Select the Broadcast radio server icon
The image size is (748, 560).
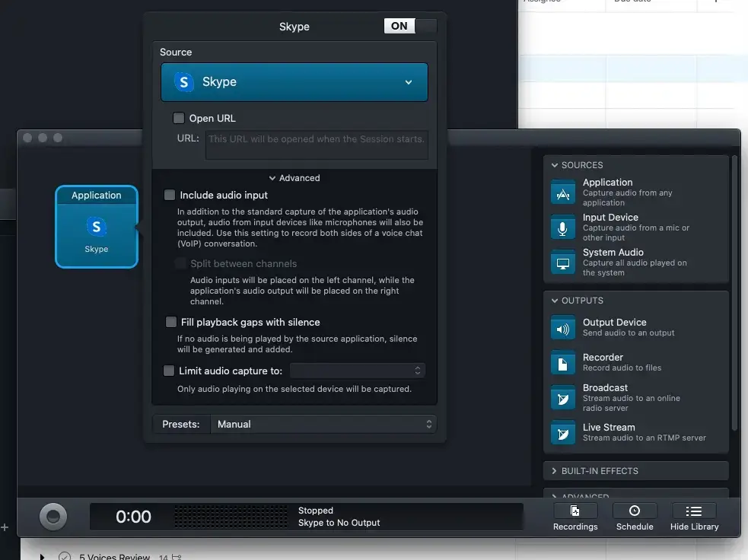563,397
